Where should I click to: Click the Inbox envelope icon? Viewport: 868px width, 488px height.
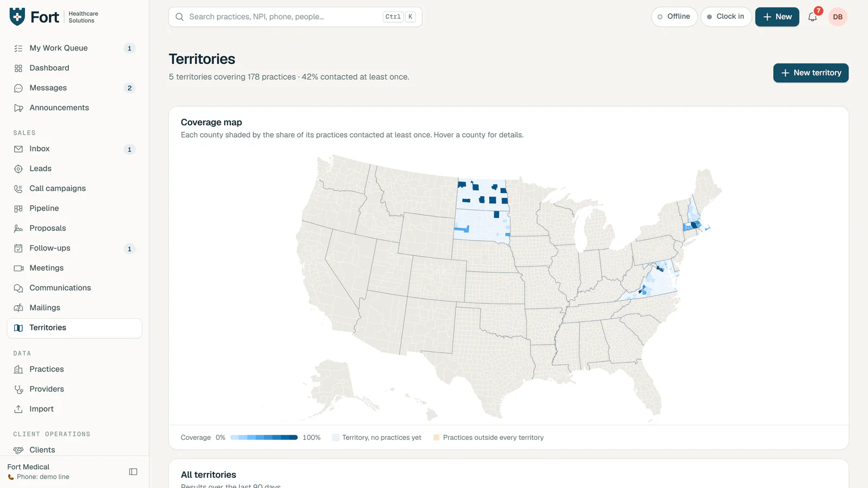pyautogui.click(x=18, y=149)
